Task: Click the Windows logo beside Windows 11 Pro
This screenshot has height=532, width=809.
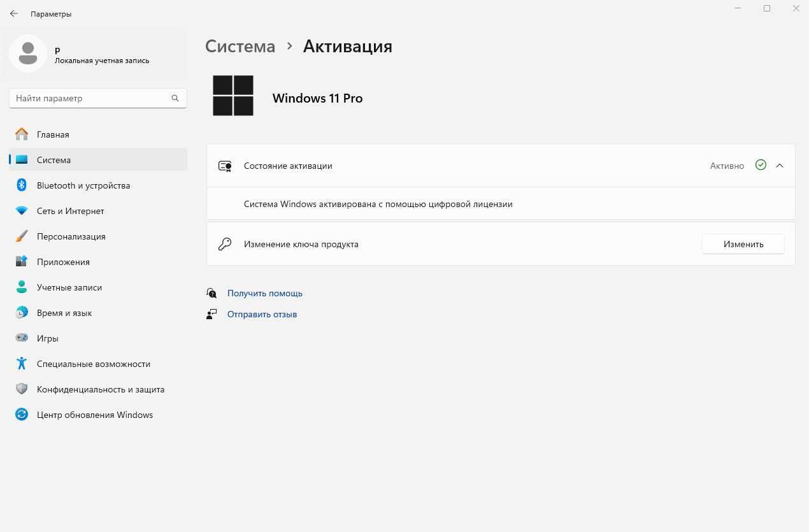Action: (x=233, y=96)
